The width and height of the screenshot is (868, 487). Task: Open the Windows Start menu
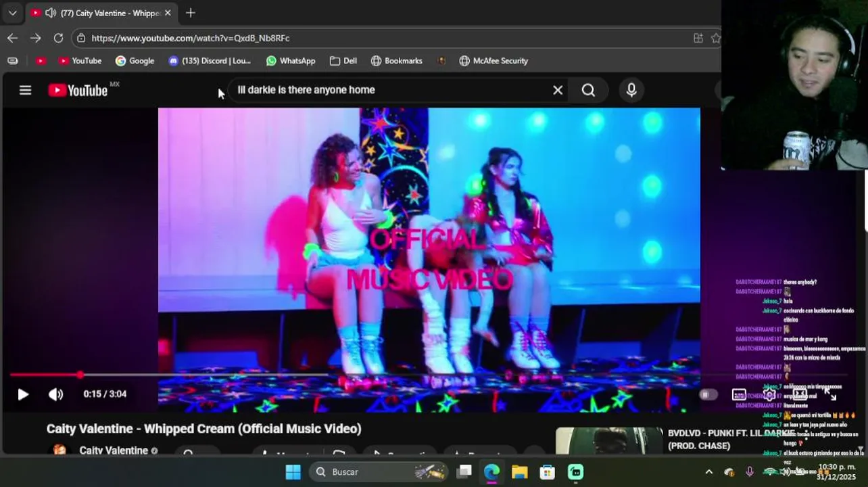point(293,471)
